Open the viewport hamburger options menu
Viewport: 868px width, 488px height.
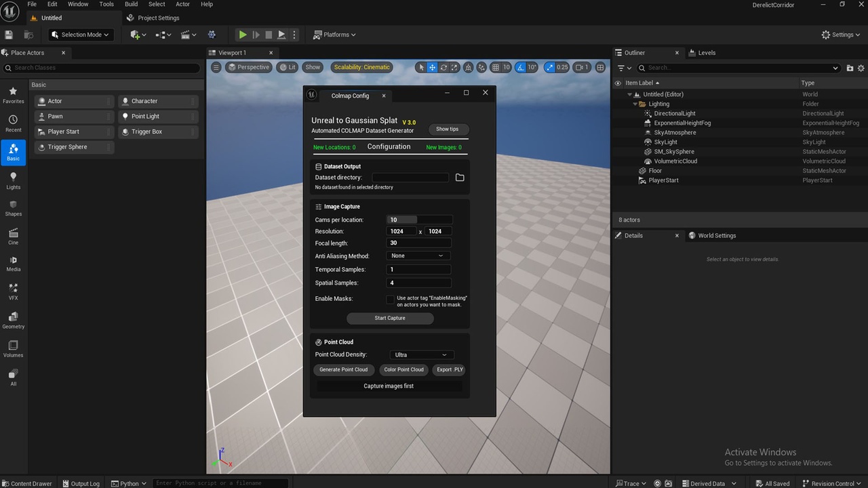point(216,67)
